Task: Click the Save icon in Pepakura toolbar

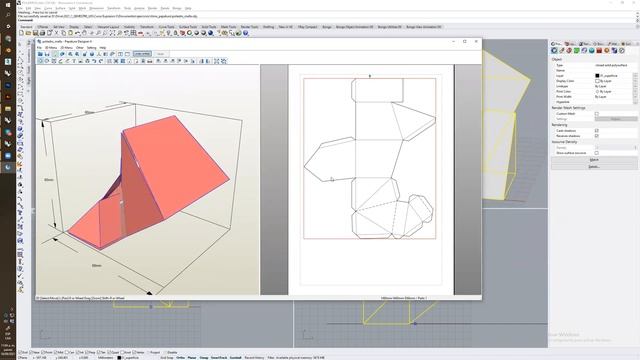Action: click(47, 54)
